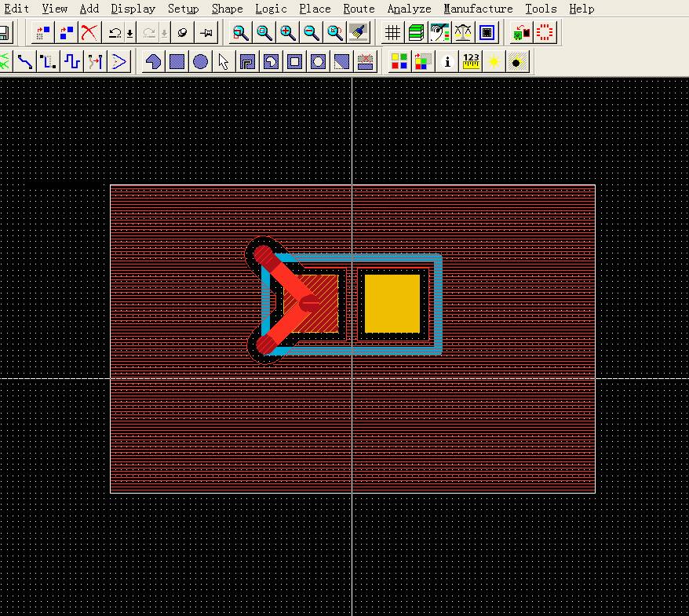Click the Undo arrow icon

(115, 32)
